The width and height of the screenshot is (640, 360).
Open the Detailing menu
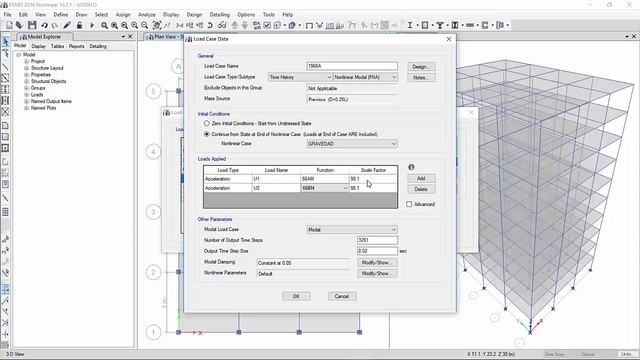(x=220, y=14)
